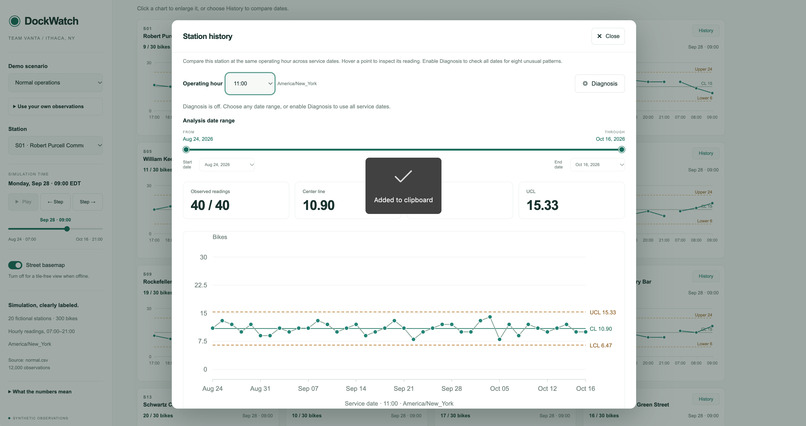Open the Station S01 Robert Purcell dropdown
The width and height of the screenshot is (806, 426).
pyautogui.click(x=56, y=145)
